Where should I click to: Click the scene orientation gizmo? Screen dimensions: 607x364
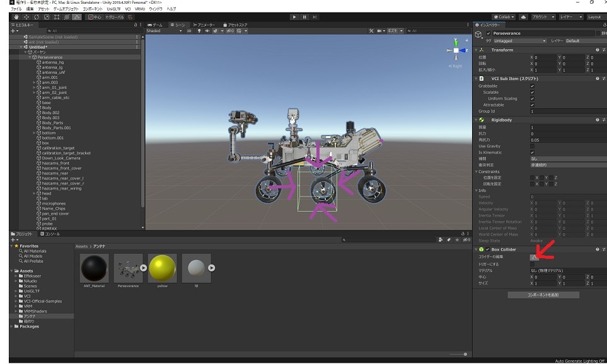pos(456,50)
